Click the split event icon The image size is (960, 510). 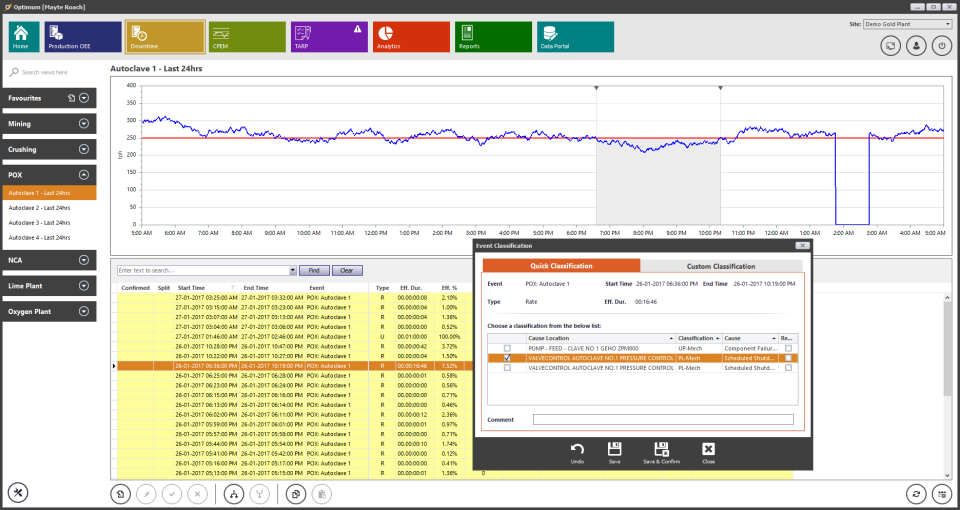click(234, 494)
